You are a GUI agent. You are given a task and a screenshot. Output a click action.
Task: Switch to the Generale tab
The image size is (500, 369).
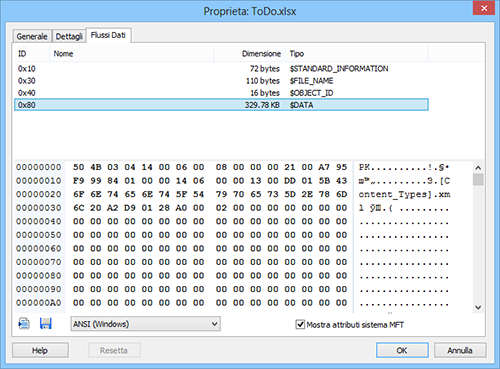pyautogui.click(x=32, y=36)
